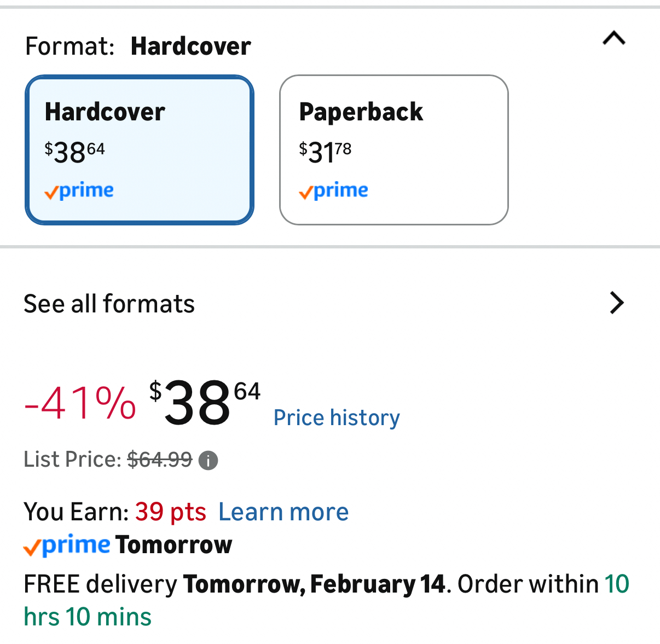Click the right chevron beside See all formats
The width and height of the screenshot is (660, 644).
[x=617, y=303]
